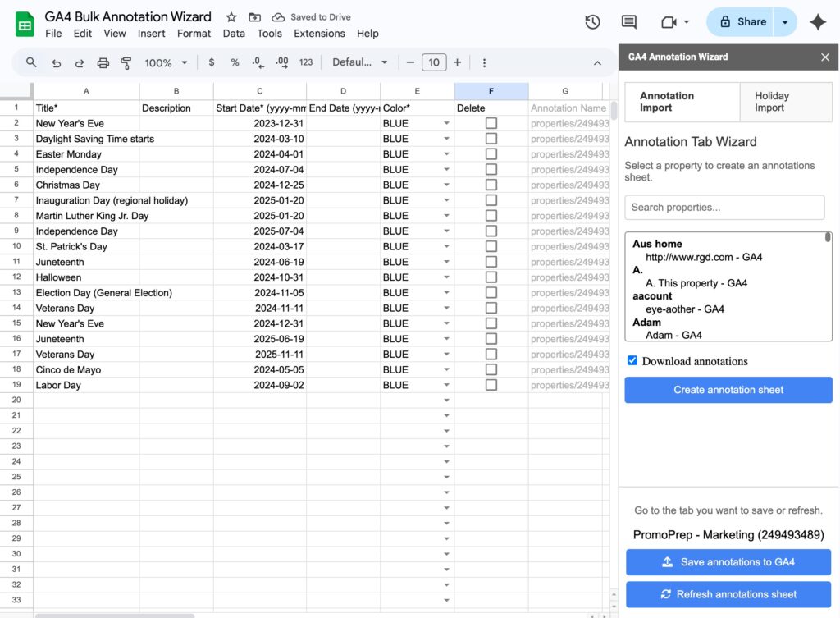
Task: Start a Meet call via camera icon
Action: [x=668, y=22]
